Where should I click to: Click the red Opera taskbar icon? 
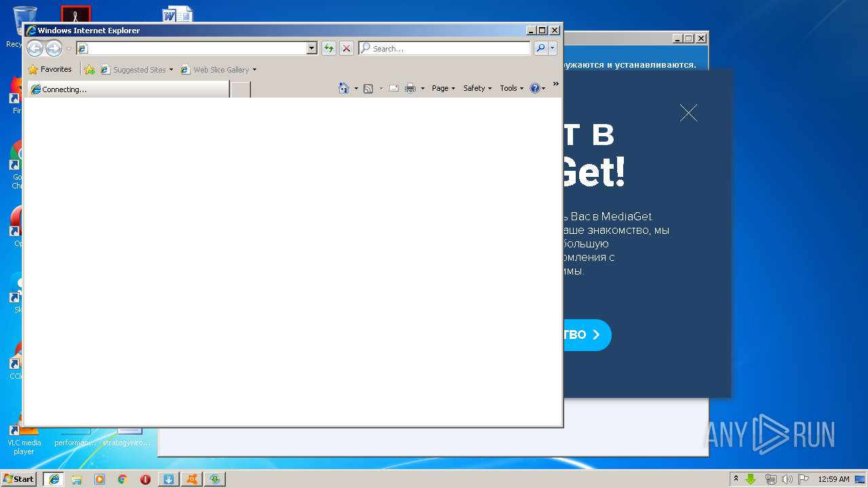(x=145, y=479)
